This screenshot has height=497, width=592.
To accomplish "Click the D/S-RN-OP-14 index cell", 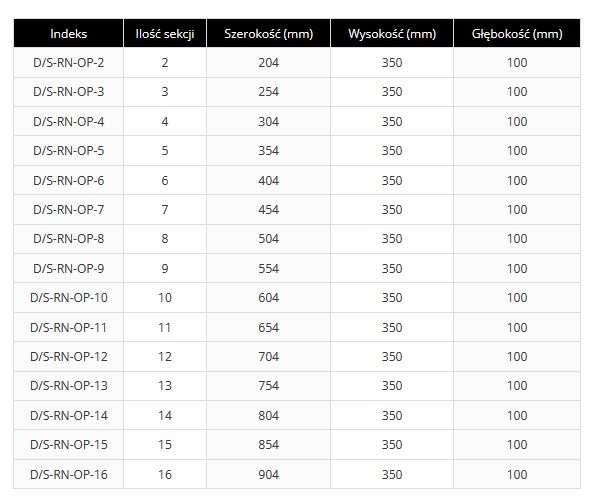I will click(68, 415).
